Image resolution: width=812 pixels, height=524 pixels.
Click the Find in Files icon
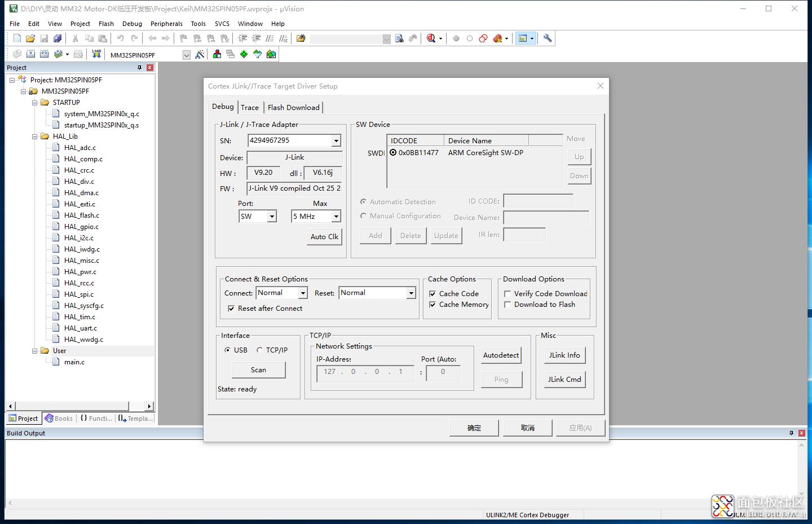(399, 38)
